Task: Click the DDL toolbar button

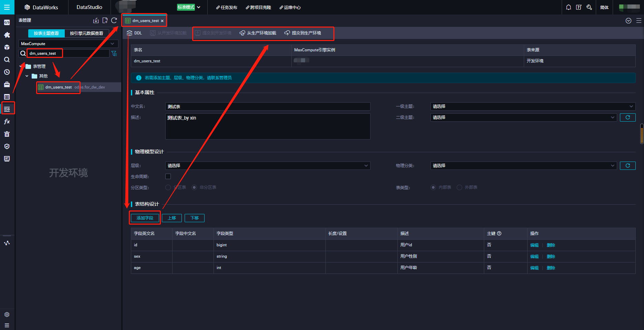Action: [134, 33]
